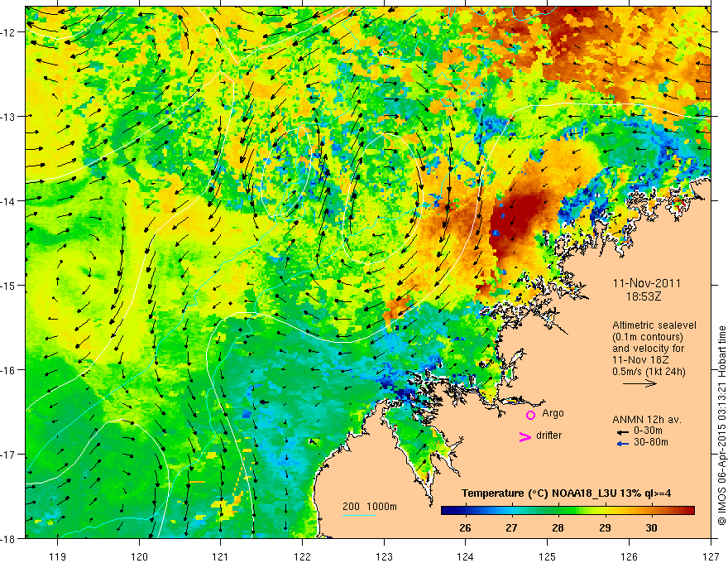Click the longitude label 121

click(221, 557)
